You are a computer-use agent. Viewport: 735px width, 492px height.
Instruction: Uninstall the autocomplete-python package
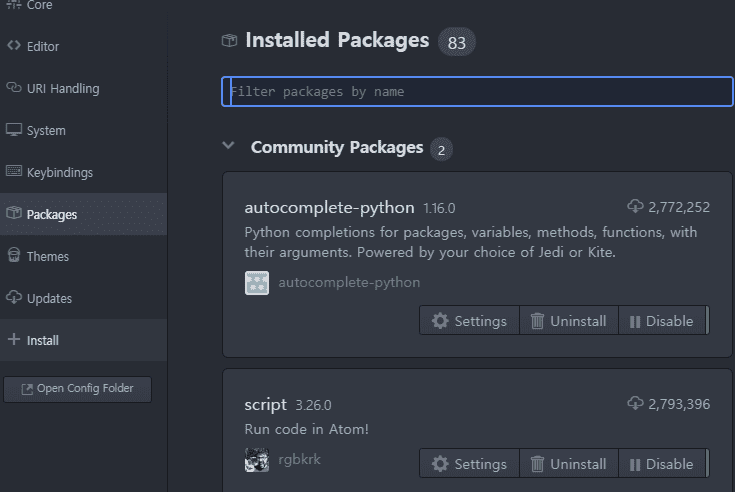point(568,321)
